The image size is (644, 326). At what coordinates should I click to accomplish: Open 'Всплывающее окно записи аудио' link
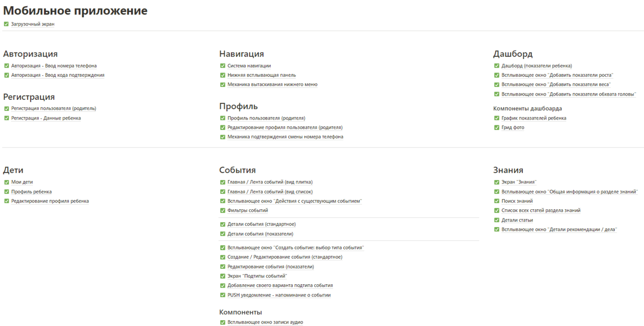pos(265,323)
